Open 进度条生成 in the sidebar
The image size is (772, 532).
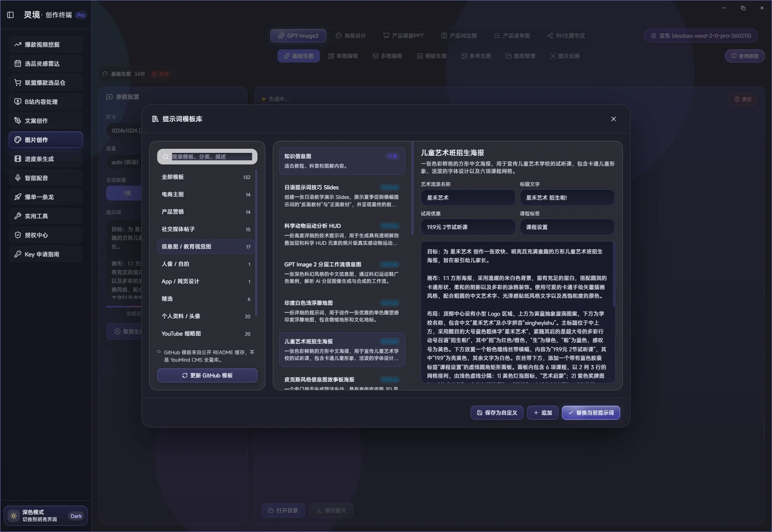click(46, 159)
